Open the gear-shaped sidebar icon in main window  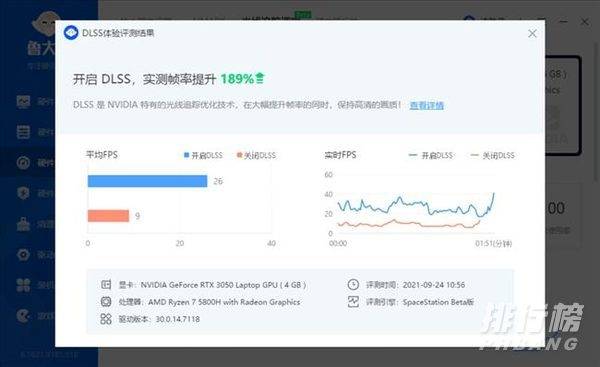point(23,254)
